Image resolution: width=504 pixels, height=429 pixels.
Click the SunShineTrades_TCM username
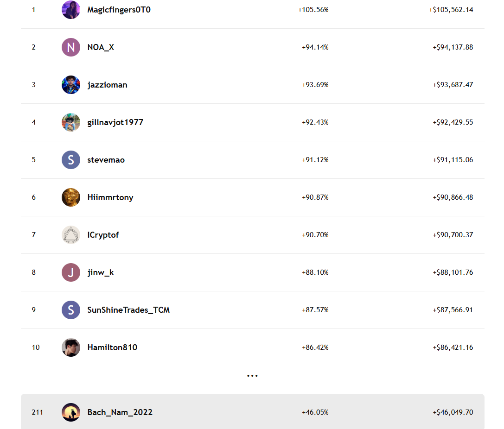pyautogui.click(x=128, y=310)
